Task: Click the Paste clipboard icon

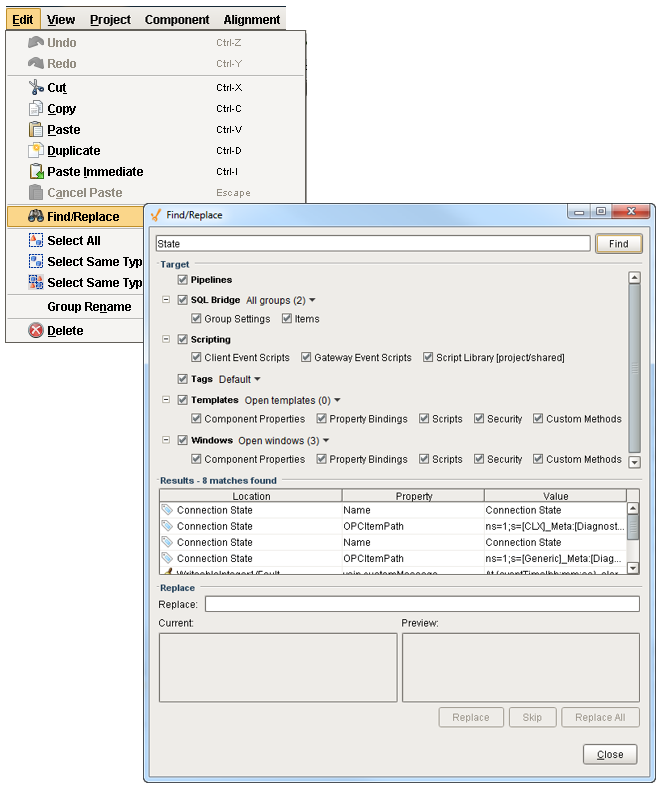Action: pyautogui.click(x=36, y=130)
